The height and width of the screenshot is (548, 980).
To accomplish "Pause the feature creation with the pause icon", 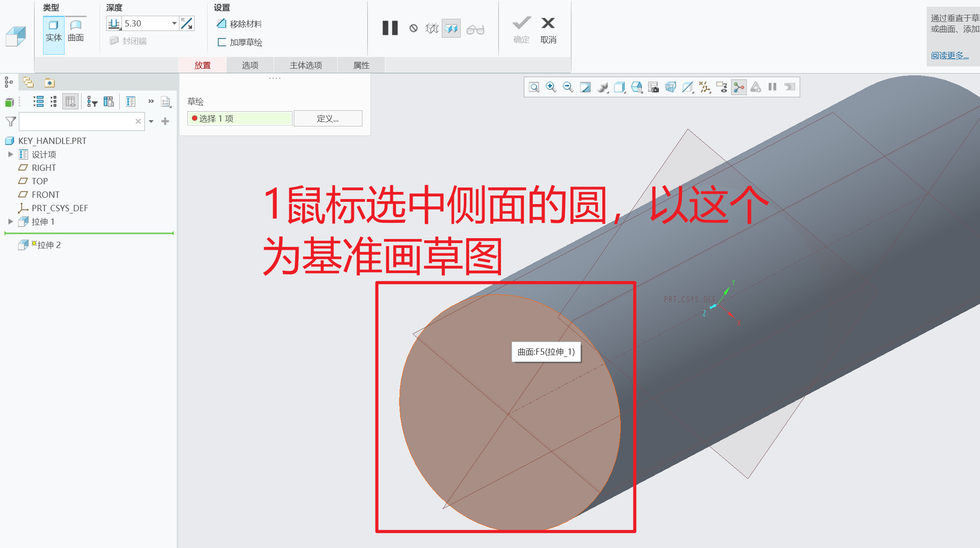I will (x=389, y=28).
